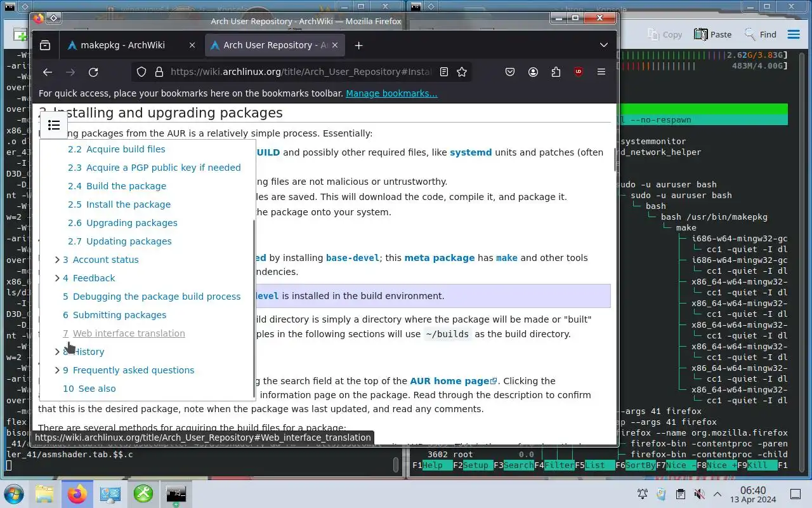Jump to 2.6 Upgrading packages
812x508 pixels.
122,223
